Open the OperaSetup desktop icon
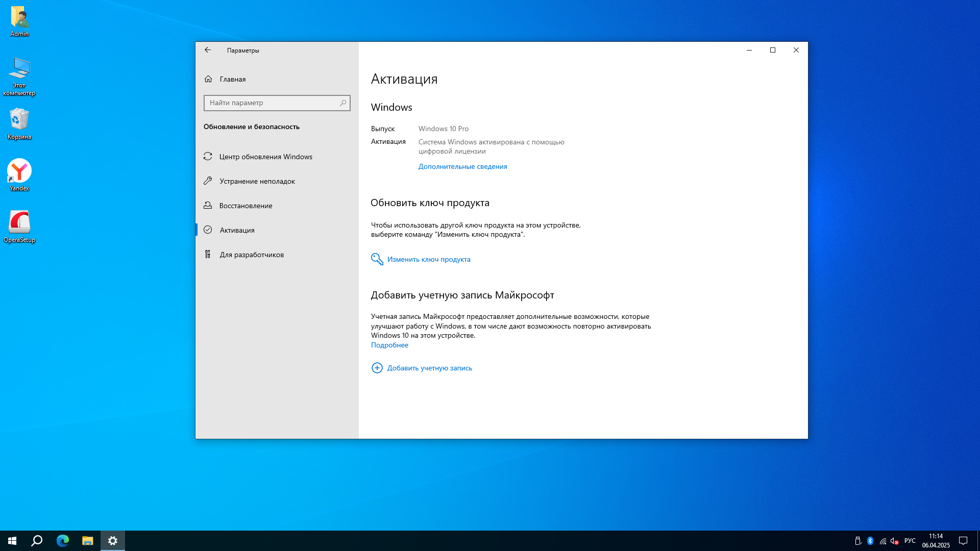This screenshot has width=980, height=551. click(x=19, y=222)
